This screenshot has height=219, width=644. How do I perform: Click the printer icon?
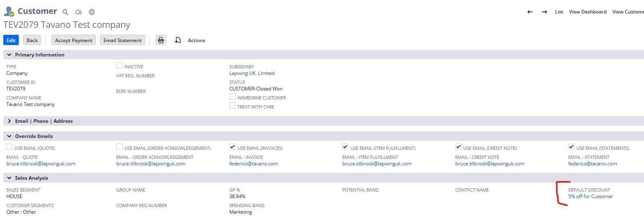pyautogui.click(x=161, y=40)
